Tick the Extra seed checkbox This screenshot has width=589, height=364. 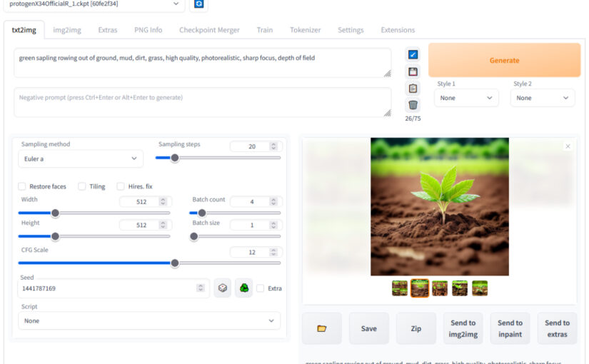coord(260,288)
